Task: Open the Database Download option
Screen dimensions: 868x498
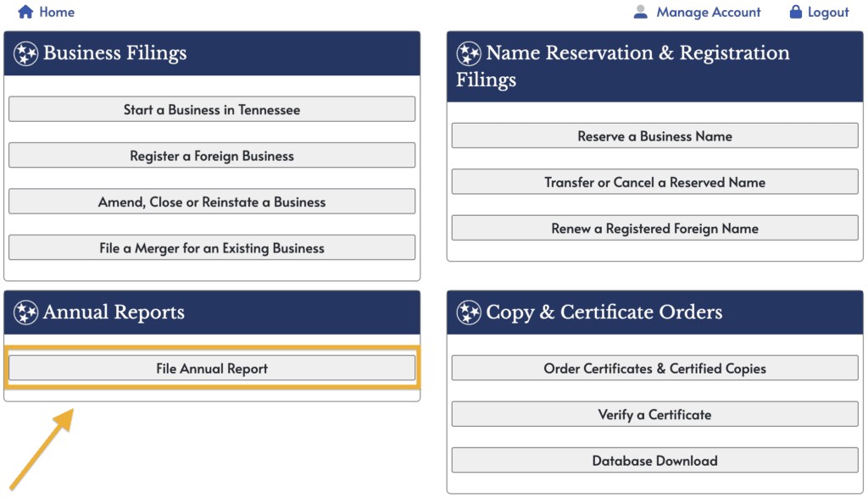Action: pyautogui.click(x=654, y=460)
